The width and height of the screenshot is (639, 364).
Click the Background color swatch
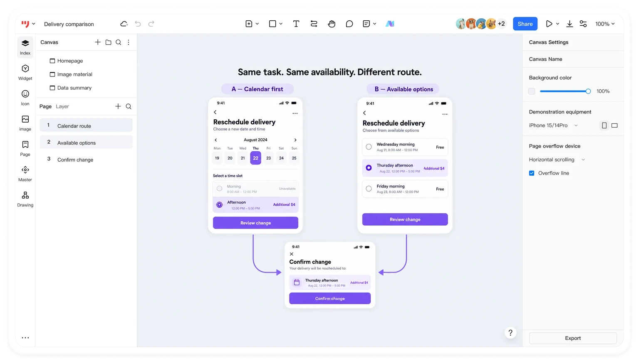(x=532, y=91)
